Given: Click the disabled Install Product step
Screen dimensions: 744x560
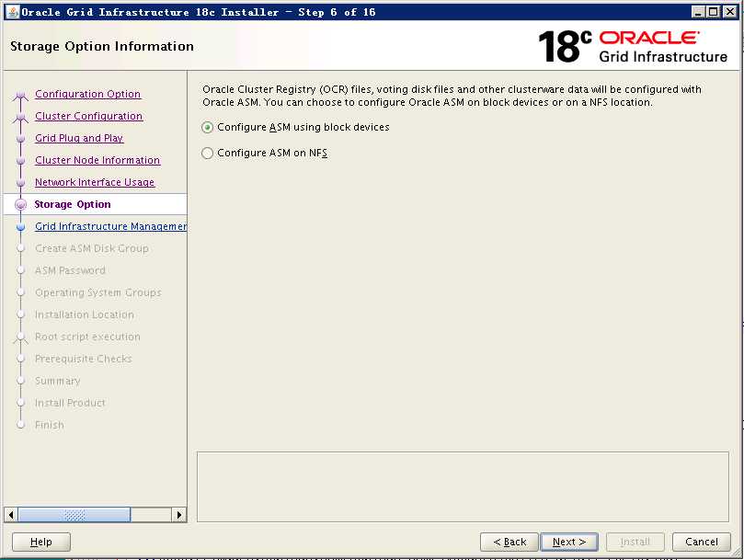Looking at the screenshot, I should coord(70,403).
